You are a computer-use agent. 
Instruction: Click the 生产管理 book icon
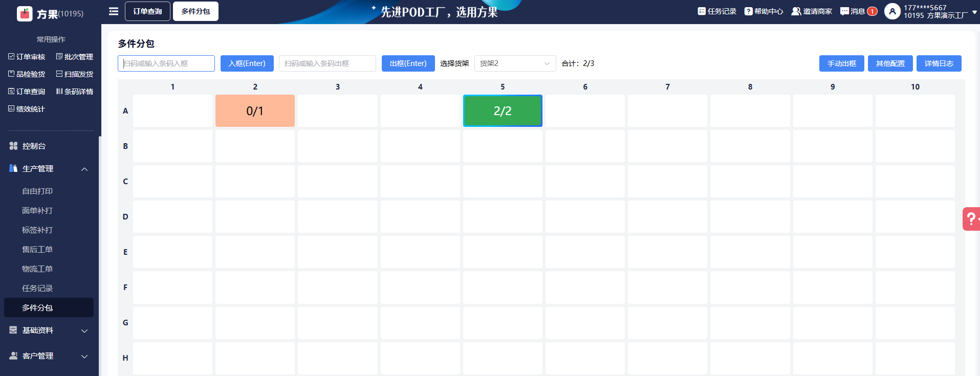[13, 168]
